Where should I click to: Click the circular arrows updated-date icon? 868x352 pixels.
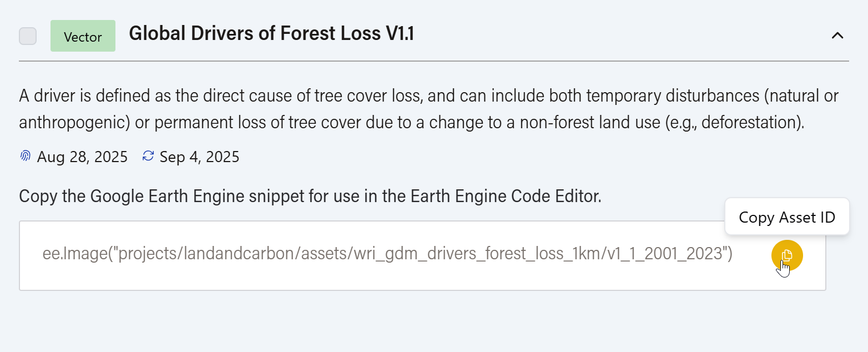[x=148, y=157]
